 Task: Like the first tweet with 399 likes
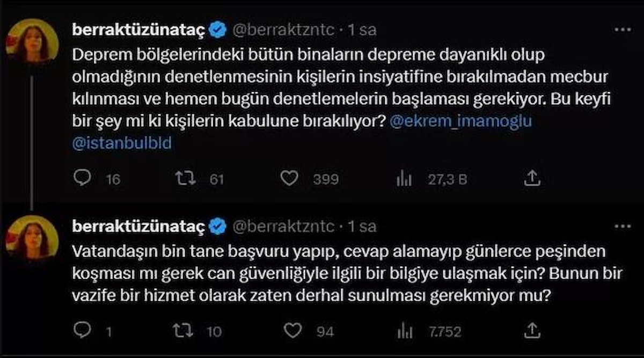tap(289, 178)
